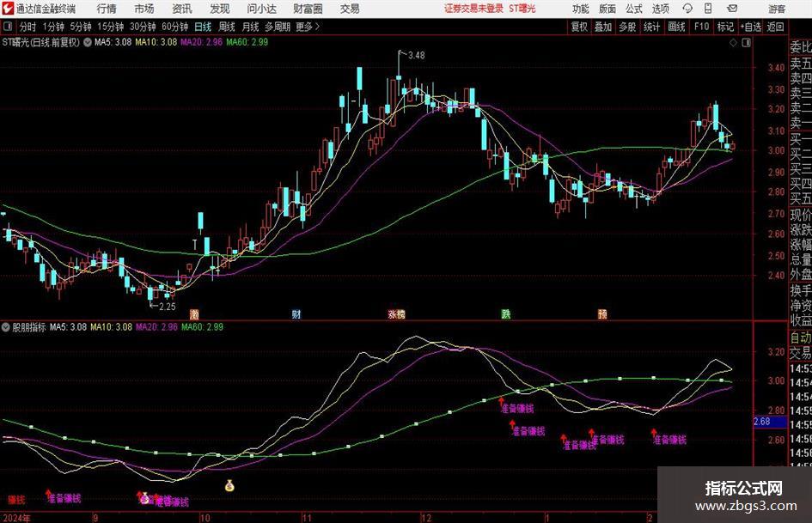This screenshot has height=523, width=812.
Task: Click ST曙光(日线 前复权) chart title
Action: point(41,42)
